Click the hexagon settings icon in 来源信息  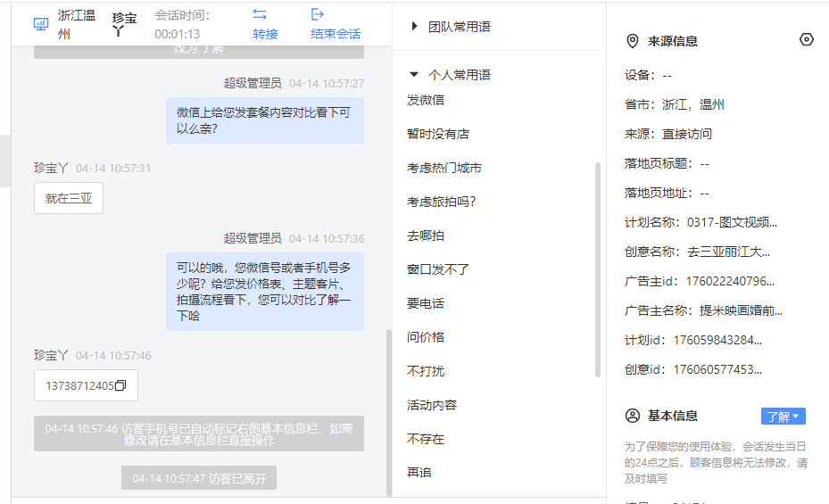(x=807, y=39)
